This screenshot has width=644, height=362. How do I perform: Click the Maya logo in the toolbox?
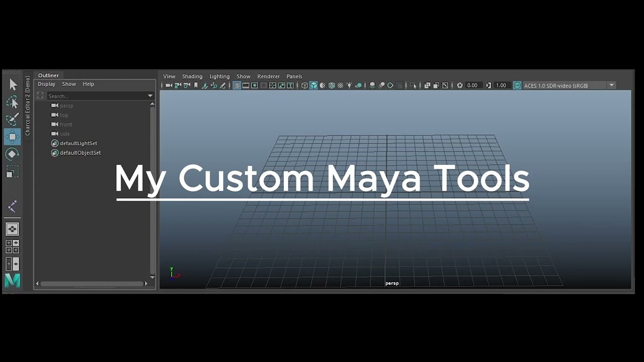(x=11, y=281)
